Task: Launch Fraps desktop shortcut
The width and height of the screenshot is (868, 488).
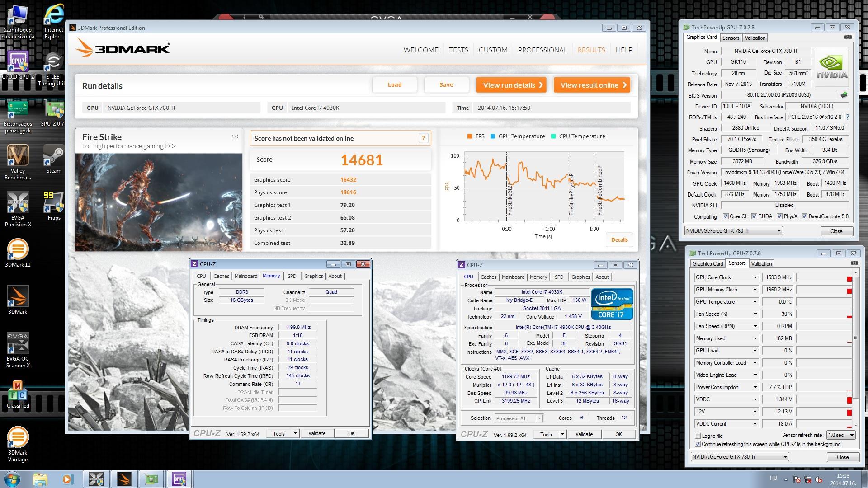Action: tap(54, 206)
